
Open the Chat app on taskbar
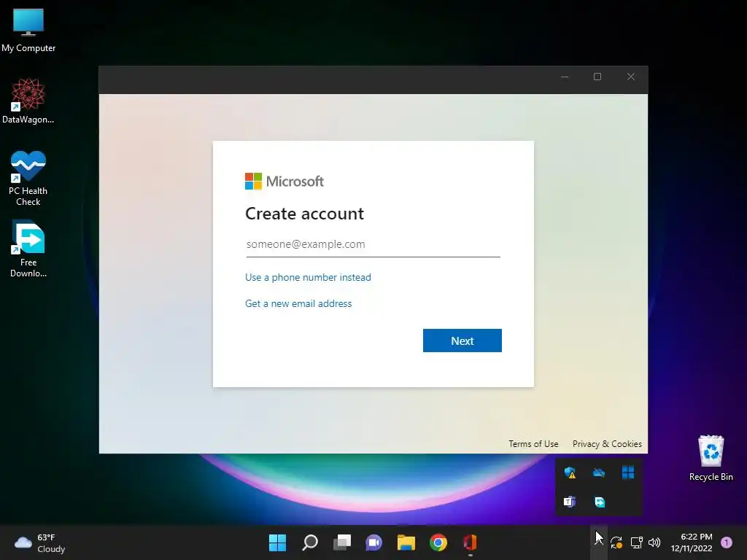pos(374,542)
